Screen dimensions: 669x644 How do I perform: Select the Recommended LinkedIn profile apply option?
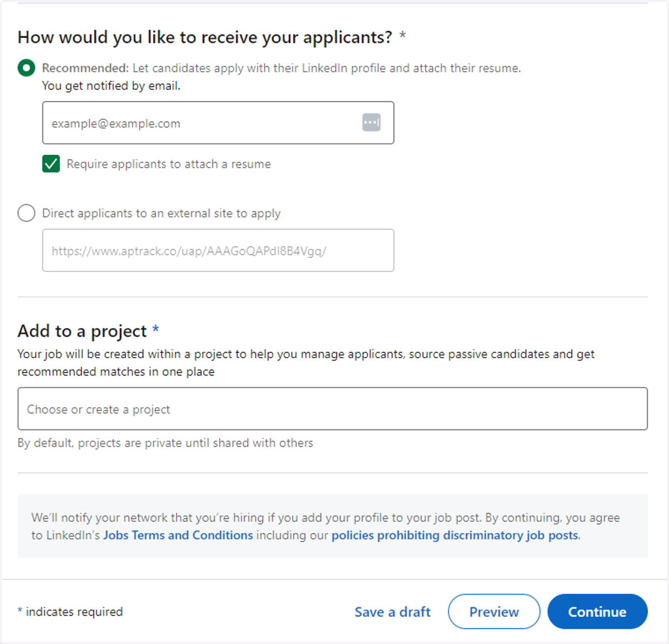pos(26,68)
